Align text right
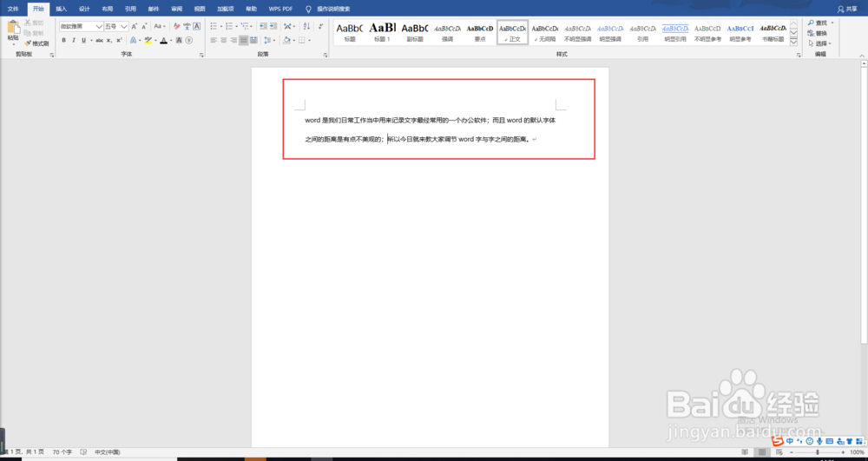The width and height of the screenshot is (868, 461). pyautogui.click(x=233, y=41)
